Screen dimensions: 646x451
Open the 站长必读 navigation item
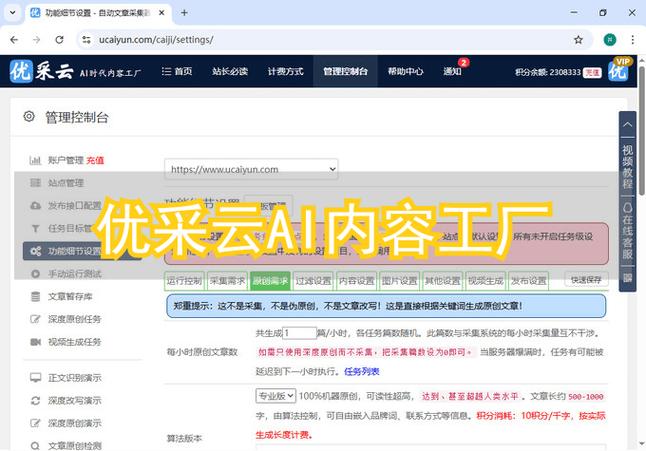pos(230,71)
